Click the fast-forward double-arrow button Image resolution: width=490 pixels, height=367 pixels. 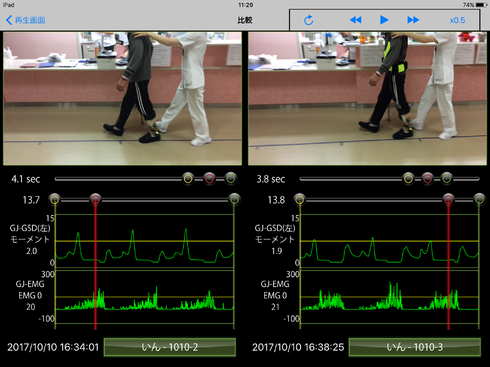[413, 20]
